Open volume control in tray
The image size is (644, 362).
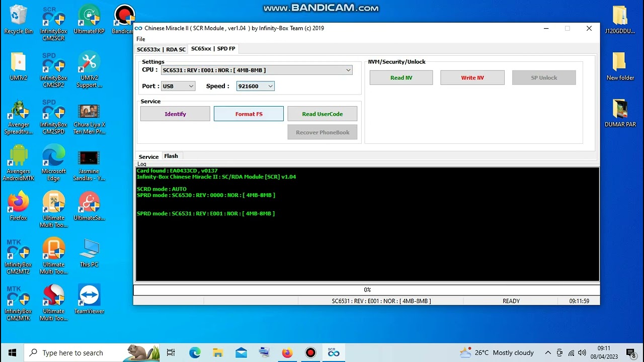(582, 352)
